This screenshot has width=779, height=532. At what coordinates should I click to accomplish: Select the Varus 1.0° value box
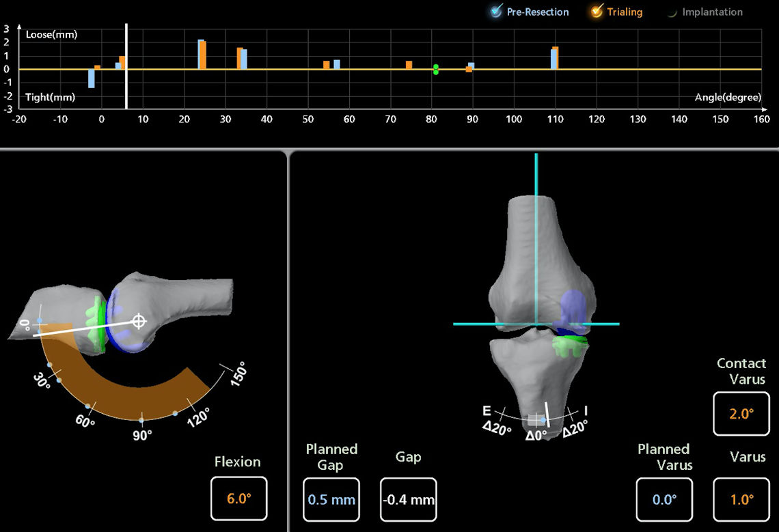coord(741,500)
